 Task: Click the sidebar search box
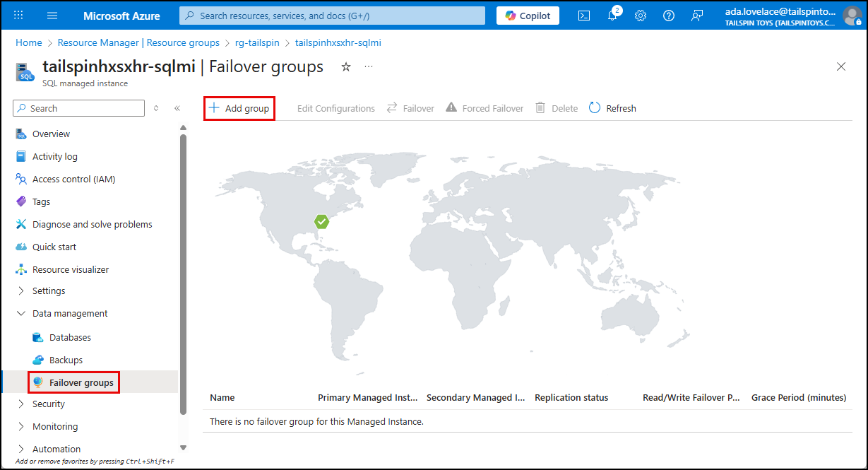pyautogui.click(x=78, y=107)
